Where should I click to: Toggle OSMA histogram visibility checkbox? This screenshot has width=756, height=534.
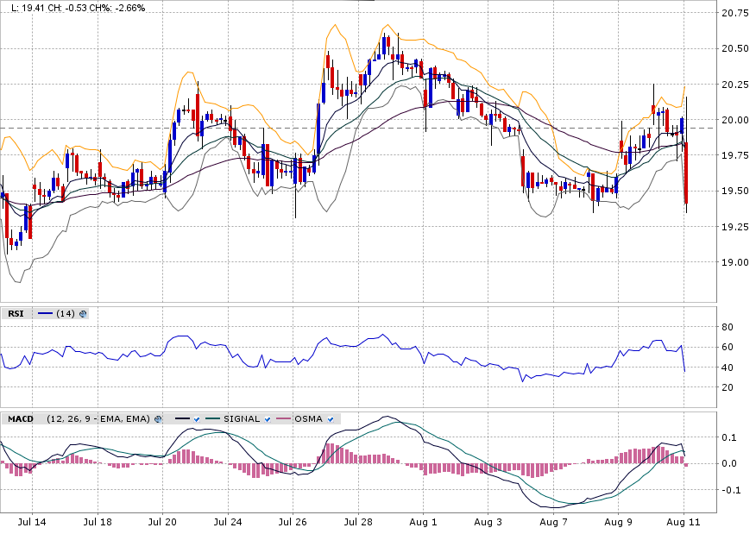click(x=331, y=419)
